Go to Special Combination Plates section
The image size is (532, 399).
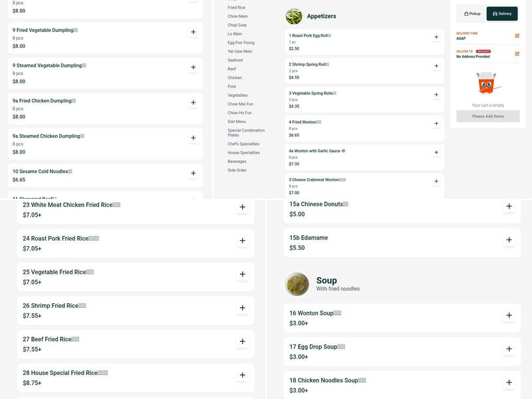[246, 132]
